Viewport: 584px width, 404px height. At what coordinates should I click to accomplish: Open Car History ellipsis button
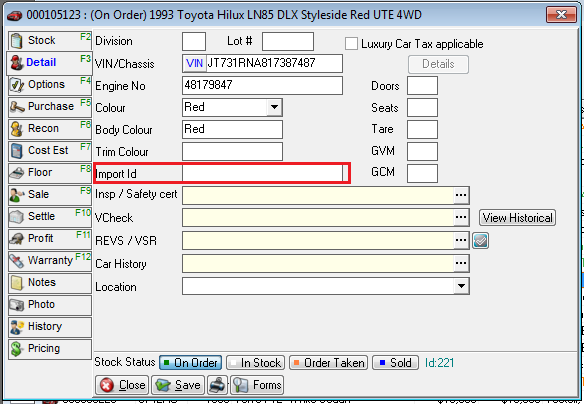tap(461, 263)
